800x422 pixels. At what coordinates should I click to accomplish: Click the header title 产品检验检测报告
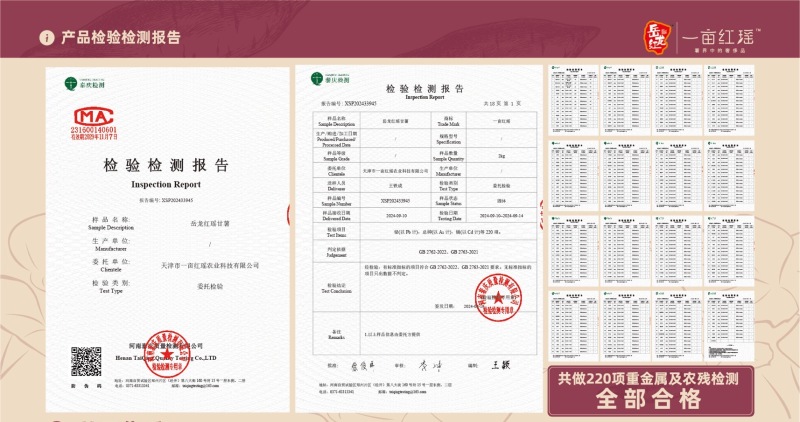coord(121,38)
